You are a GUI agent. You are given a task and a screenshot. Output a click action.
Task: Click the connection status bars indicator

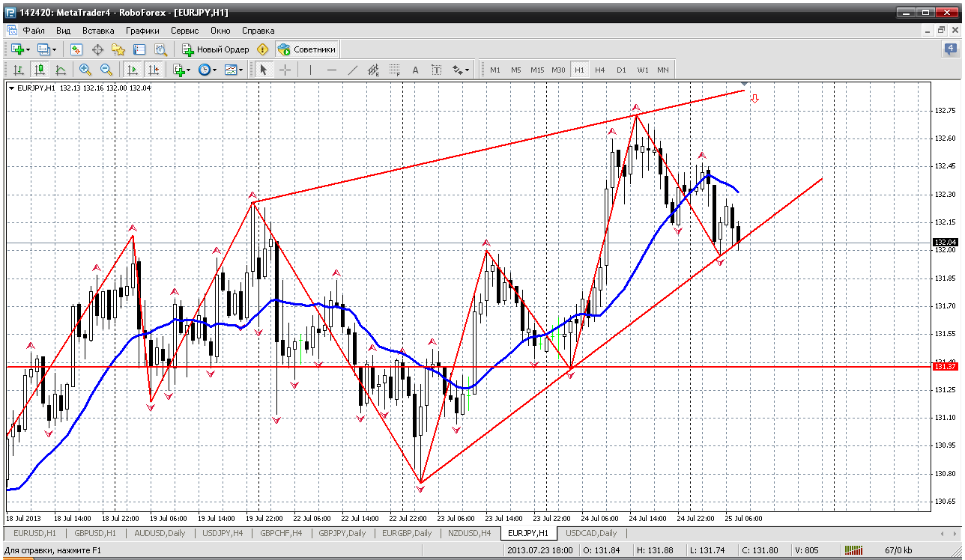tap(853, 550)
